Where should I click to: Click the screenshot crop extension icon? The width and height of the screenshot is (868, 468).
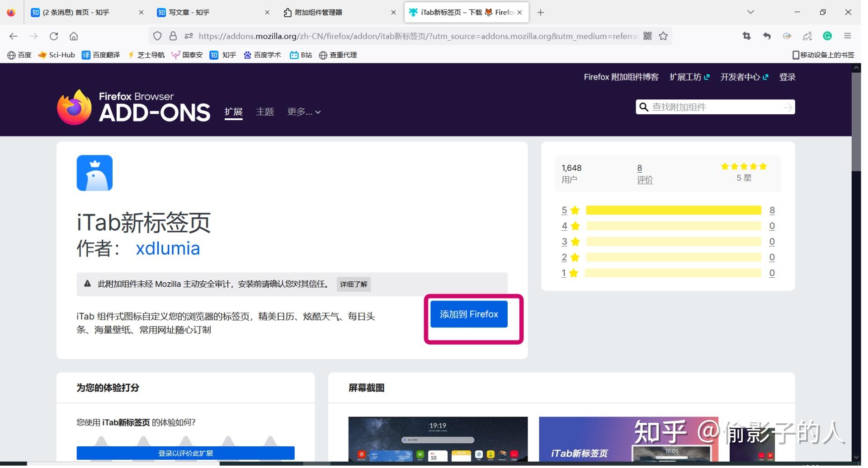(x=746, y=36)
